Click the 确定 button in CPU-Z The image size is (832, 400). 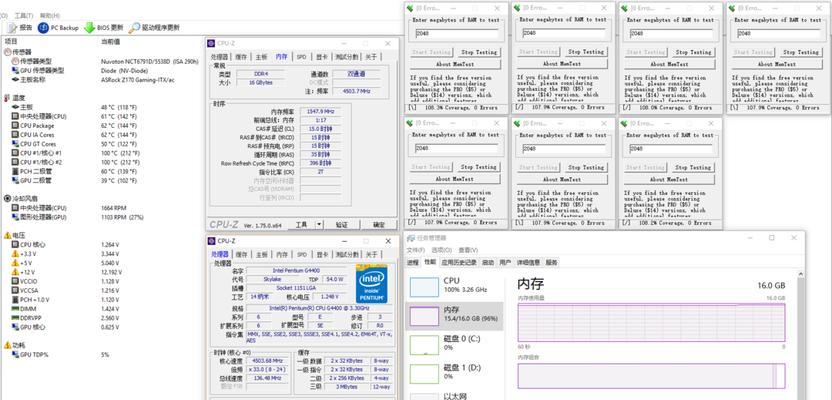[379, 225]
